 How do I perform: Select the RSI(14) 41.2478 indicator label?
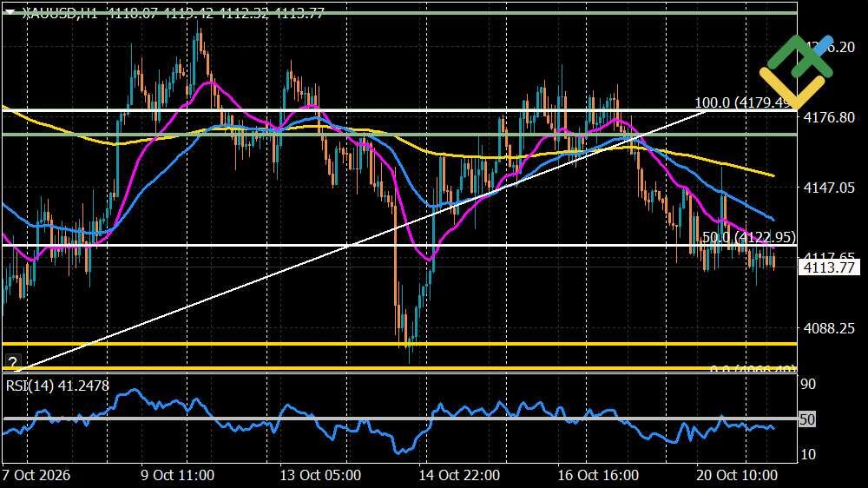click(57, 386)
